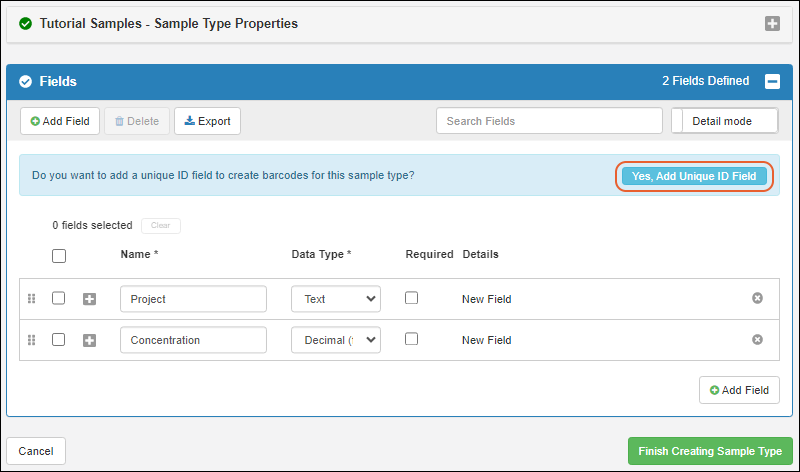This screenshot has height=472, width=800.
Task: Expand details of the Concentration field row
Action: tap(89, 341)
